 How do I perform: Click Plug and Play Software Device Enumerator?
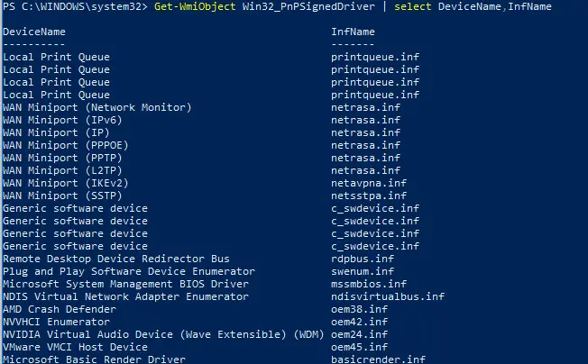tap(129, 271)
